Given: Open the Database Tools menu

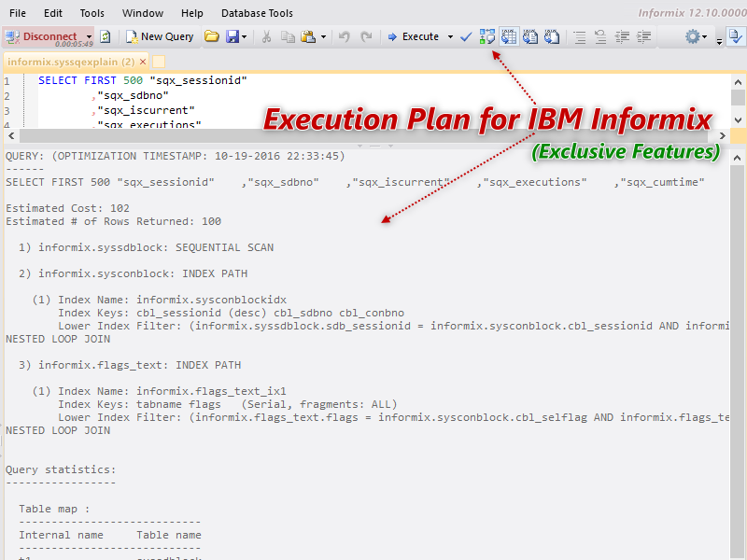Looking at the screenshot, I should pos(257,13).
